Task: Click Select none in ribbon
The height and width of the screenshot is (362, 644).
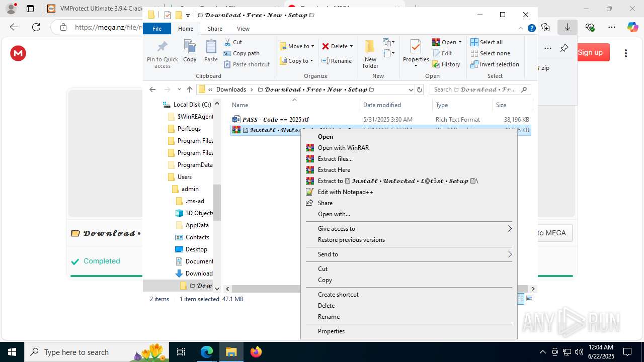Action: 490,53
